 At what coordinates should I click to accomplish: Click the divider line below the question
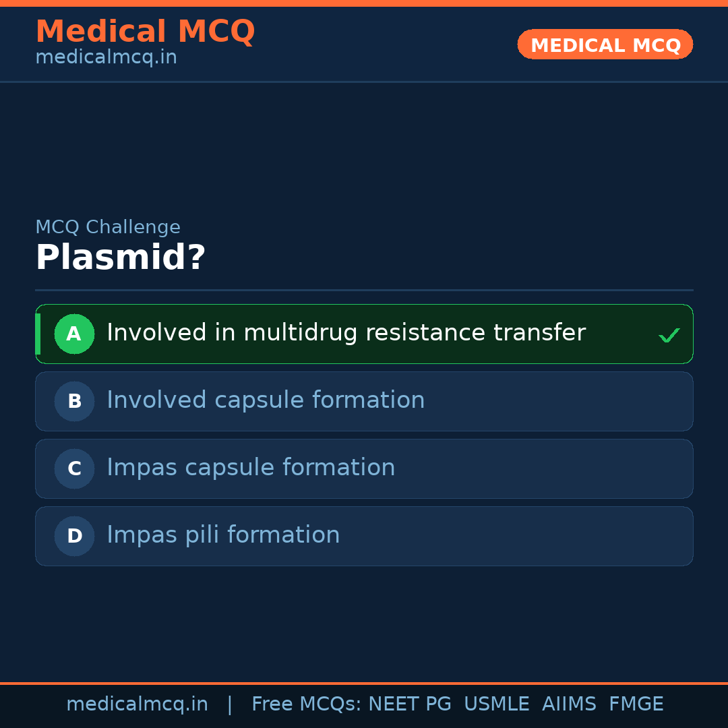tap(364, 290)
